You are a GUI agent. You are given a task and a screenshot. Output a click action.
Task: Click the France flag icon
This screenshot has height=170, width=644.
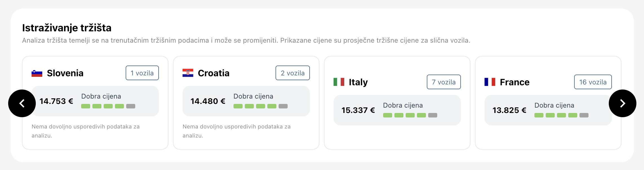pyautogui.click(x=490, y=82)
